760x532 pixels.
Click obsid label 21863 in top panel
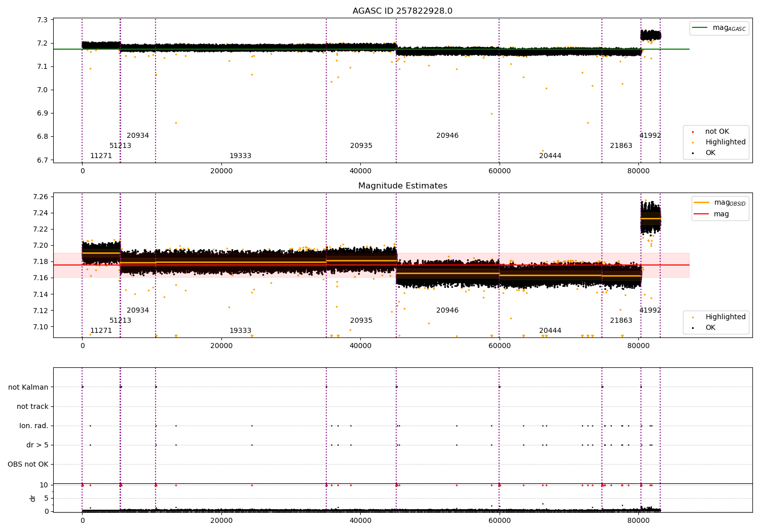621,146
